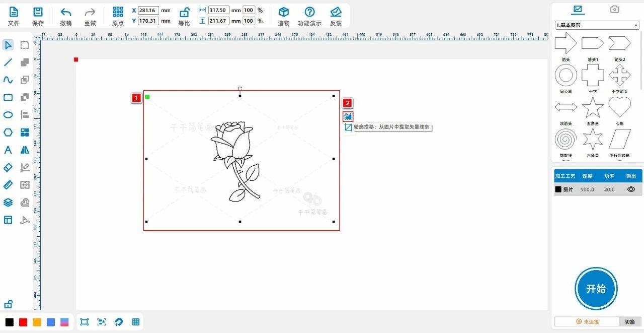
Task: Click the 原点 origin grid icon
Action: pyautogui.click(x=118, y=12)
